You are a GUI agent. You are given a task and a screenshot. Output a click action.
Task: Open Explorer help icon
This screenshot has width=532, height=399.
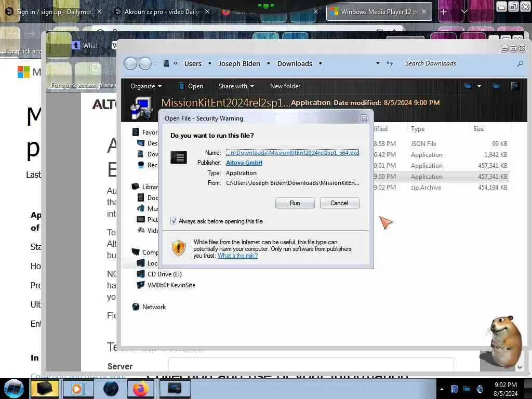pos(515,86)
